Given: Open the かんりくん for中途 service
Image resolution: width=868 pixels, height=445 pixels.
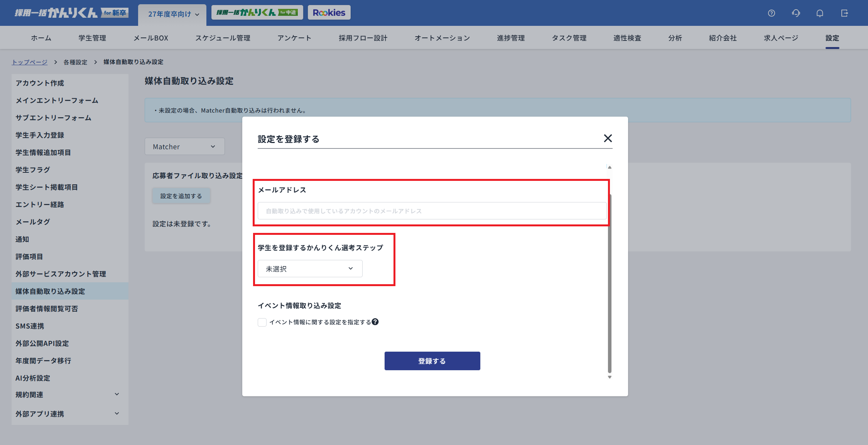Looking at the screenshot, I should pyautogui.click(x=257, y=12).
